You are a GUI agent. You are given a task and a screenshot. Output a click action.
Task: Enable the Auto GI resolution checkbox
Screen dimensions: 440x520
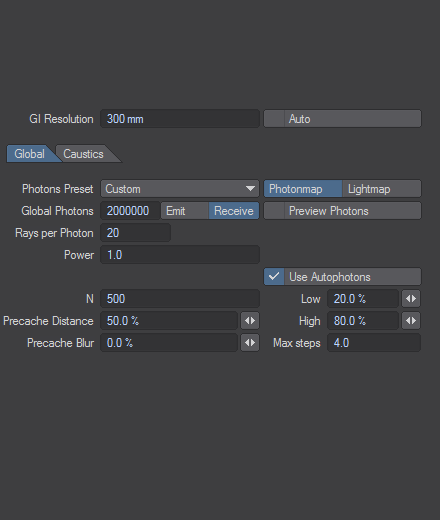click(x=274, y=119)
